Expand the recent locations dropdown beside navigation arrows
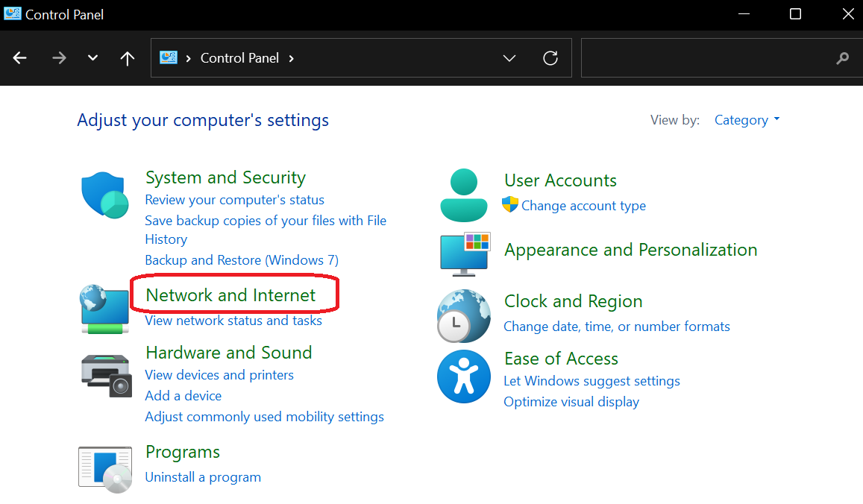Screen dimensions: 863x504 92,57
